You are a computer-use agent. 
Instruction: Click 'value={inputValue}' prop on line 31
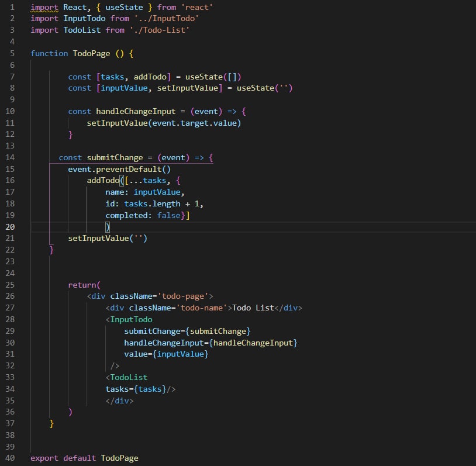166,354
